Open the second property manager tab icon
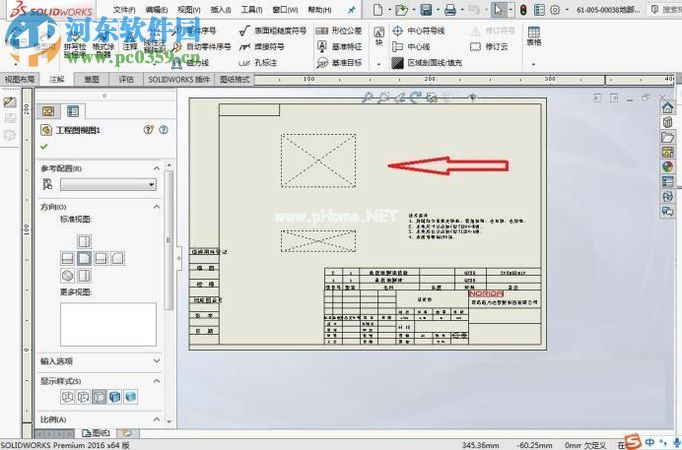The height and width of the screenshot is (450, 682). tap(73, 112)
